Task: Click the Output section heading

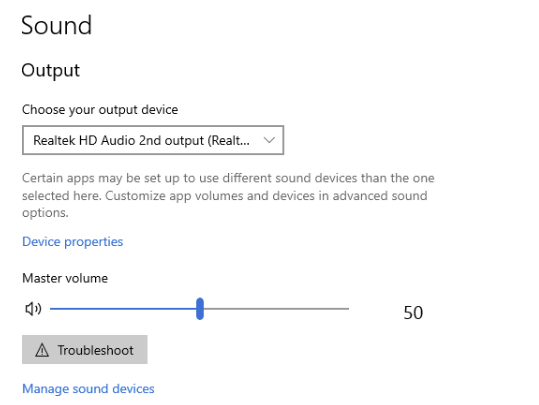Action: [51, 70]
